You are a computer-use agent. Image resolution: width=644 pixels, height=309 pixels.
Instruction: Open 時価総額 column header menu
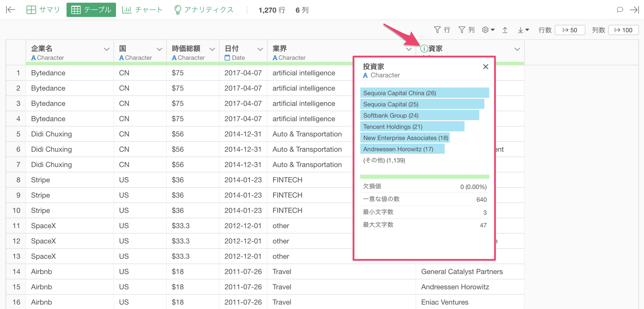[212, 49]
